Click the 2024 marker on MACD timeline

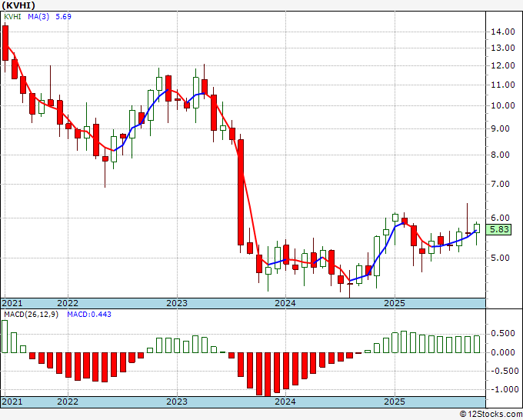coord(285,402)
